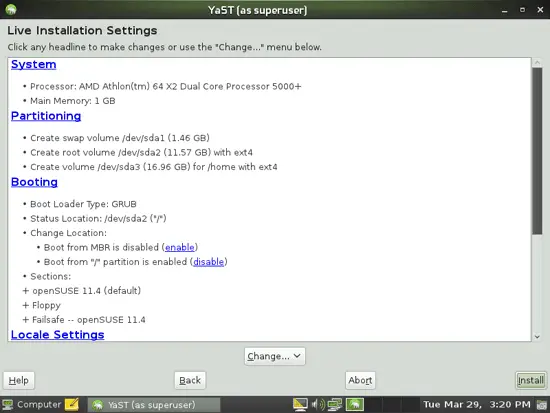
Task: Open the Booting settings headline
Action: click(34, 182)
